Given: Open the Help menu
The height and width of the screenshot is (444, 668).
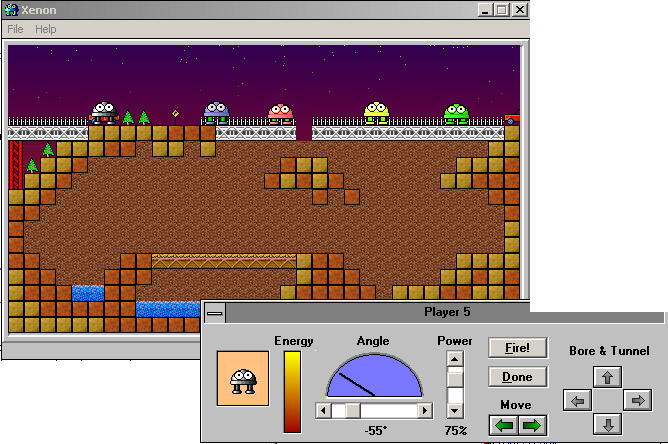Looking at the screenshot, I should pos(46,29).
